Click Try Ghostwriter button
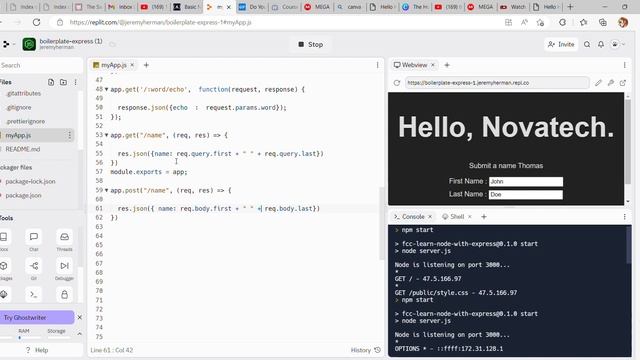The image size is (640, 360). pos(37,317)
